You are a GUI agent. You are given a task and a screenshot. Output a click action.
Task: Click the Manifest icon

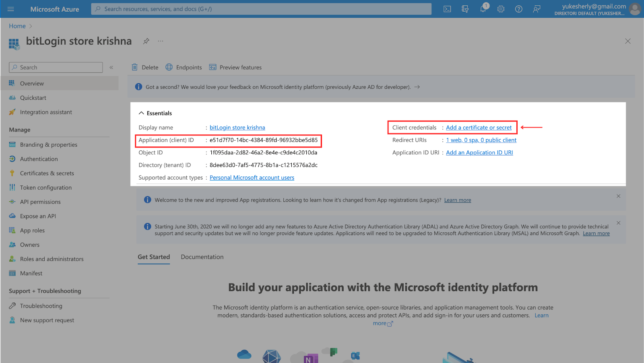pos(12,273)
